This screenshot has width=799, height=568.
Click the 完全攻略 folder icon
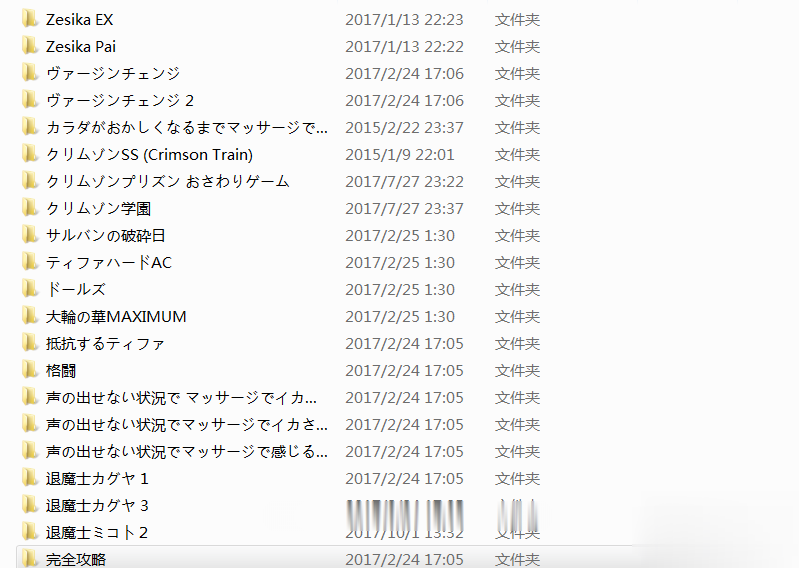click(x=30, y=559)
